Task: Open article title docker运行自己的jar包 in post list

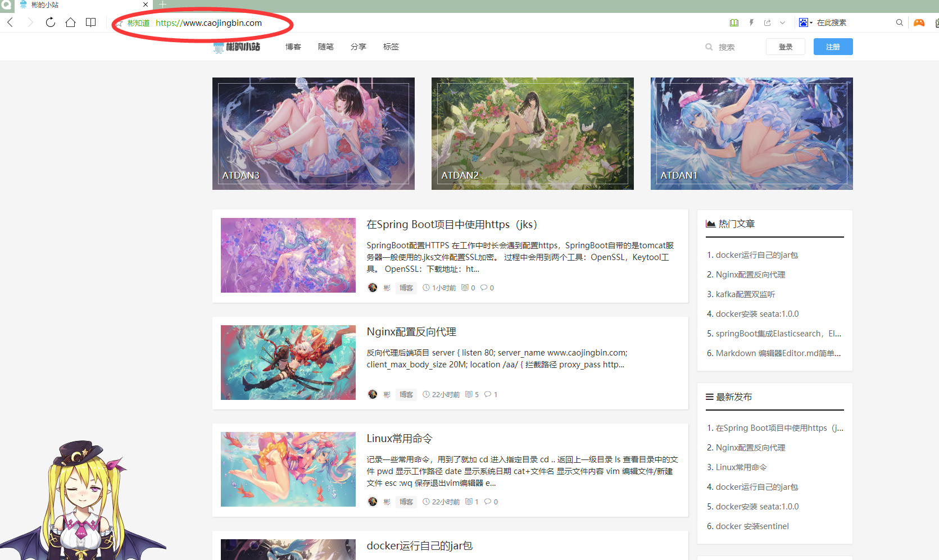Action: (420, 546)
